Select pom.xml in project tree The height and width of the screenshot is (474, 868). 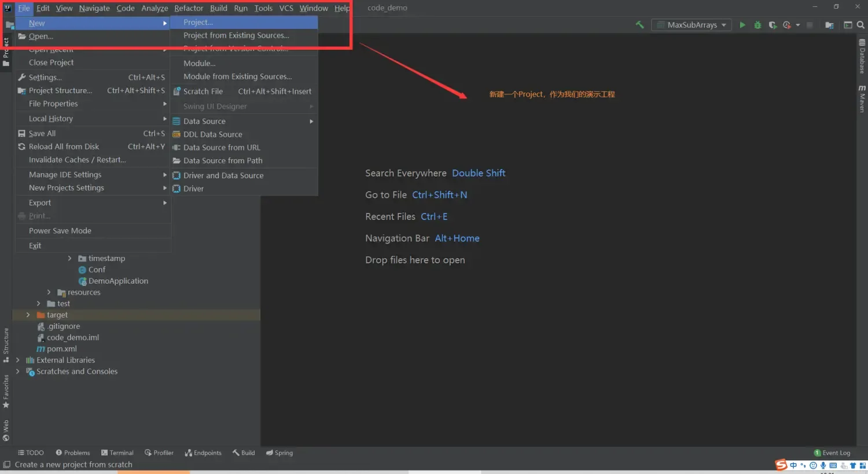coord(61,348)
